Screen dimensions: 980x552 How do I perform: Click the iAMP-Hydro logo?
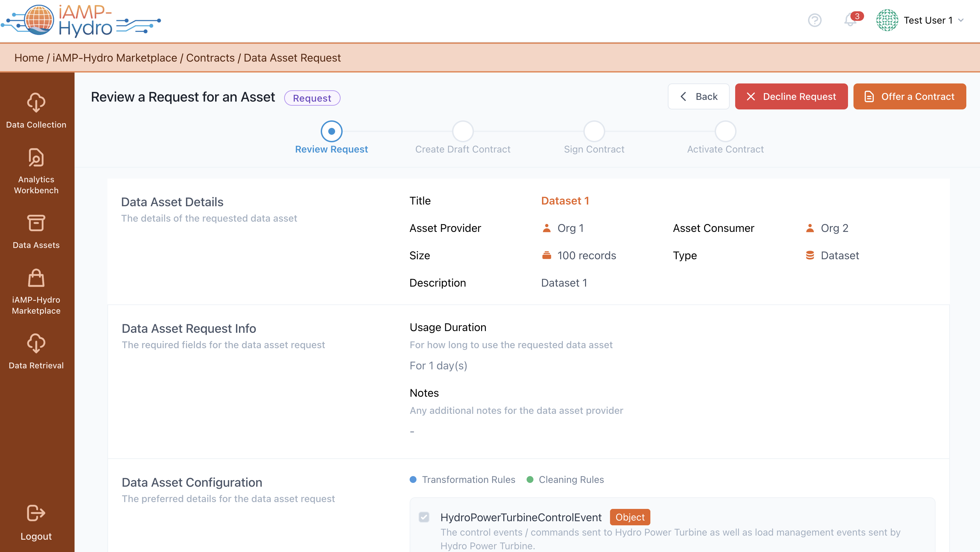pos(81,21)
